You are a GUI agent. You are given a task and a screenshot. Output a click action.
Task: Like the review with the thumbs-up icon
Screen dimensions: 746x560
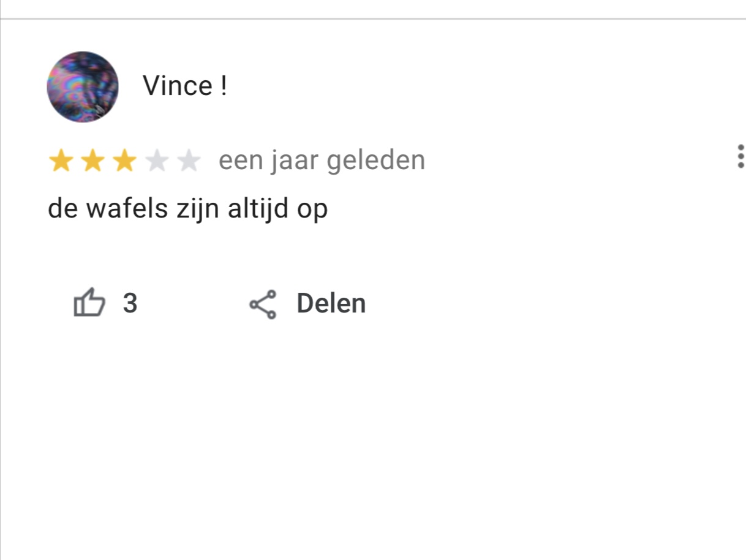(x=89, y=303)
